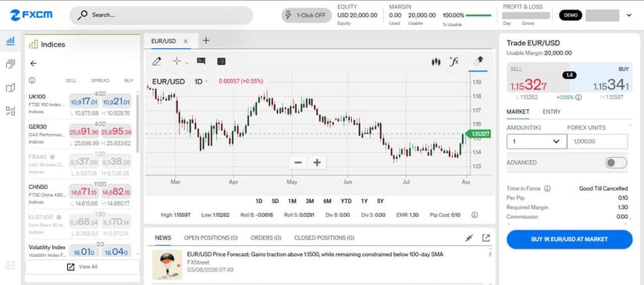Switch to the MARKET order tab

click(518, 112)
